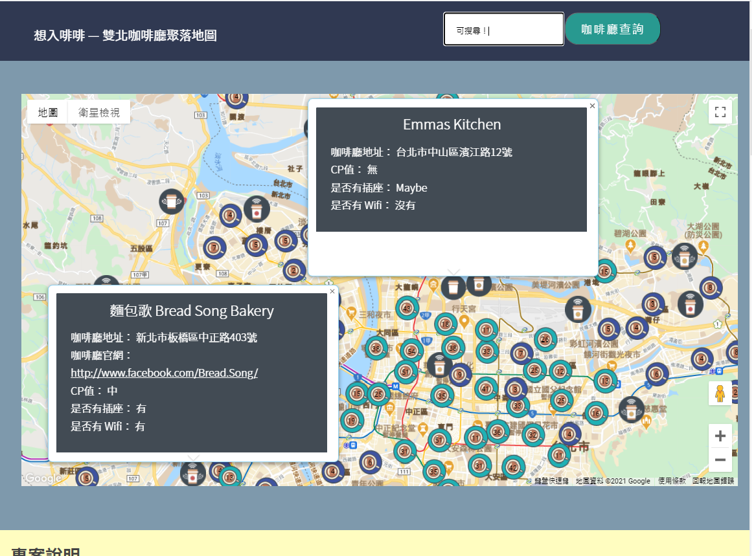This screenshot has width=756, height=556.
Task: Open the 使用條款 terms link
Action: tap(672, 481)
